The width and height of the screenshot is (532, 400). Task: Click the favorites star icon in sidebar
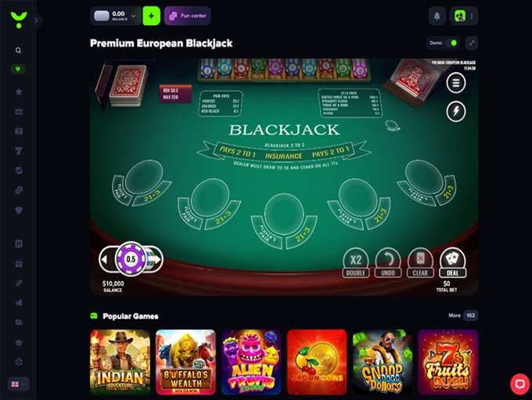19,92
